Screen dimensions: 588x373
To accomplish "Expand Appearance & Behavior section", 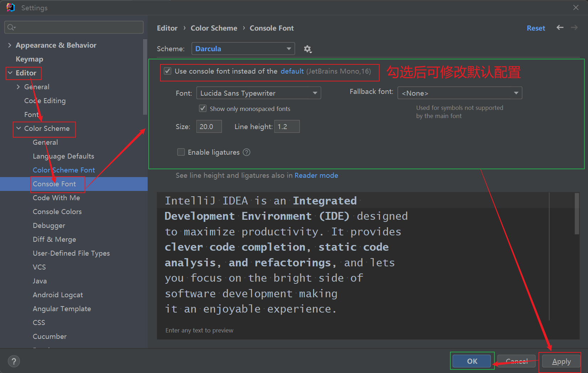I will coord(10,45).
